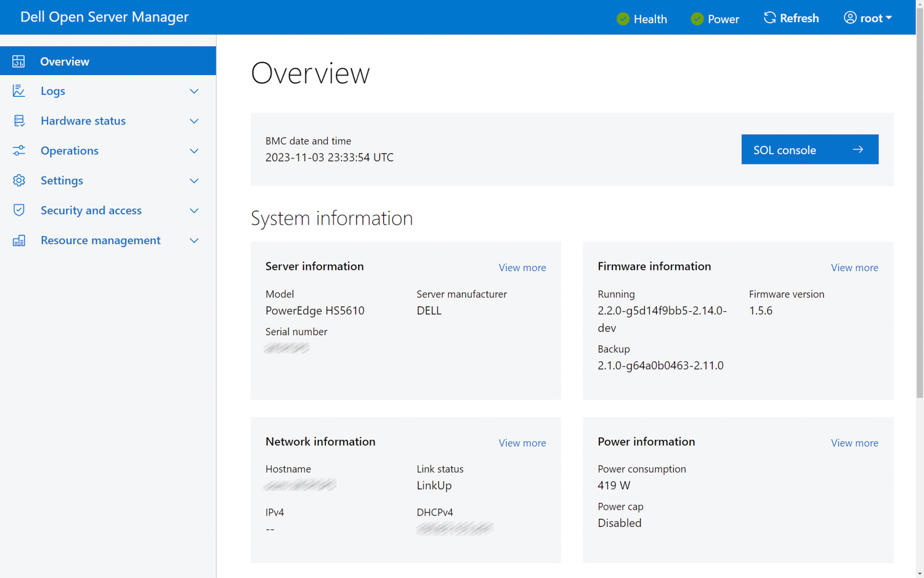Select the Overview menu item
924x578 pixels.
[108, 61]
